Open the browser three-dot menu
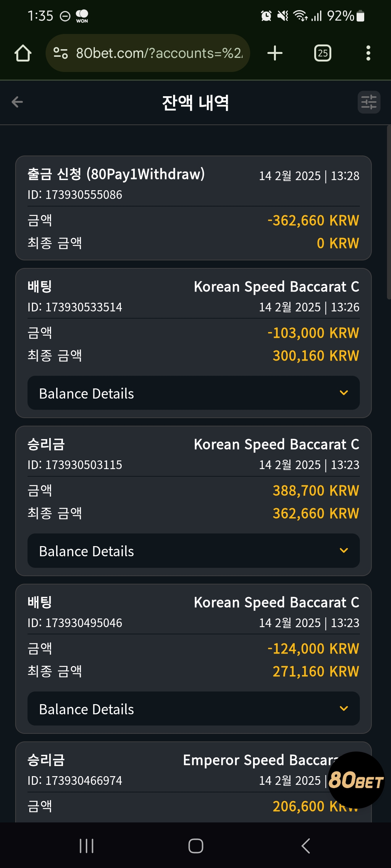The height and width of the screenshot is (868, 391). tap(368, 53)
